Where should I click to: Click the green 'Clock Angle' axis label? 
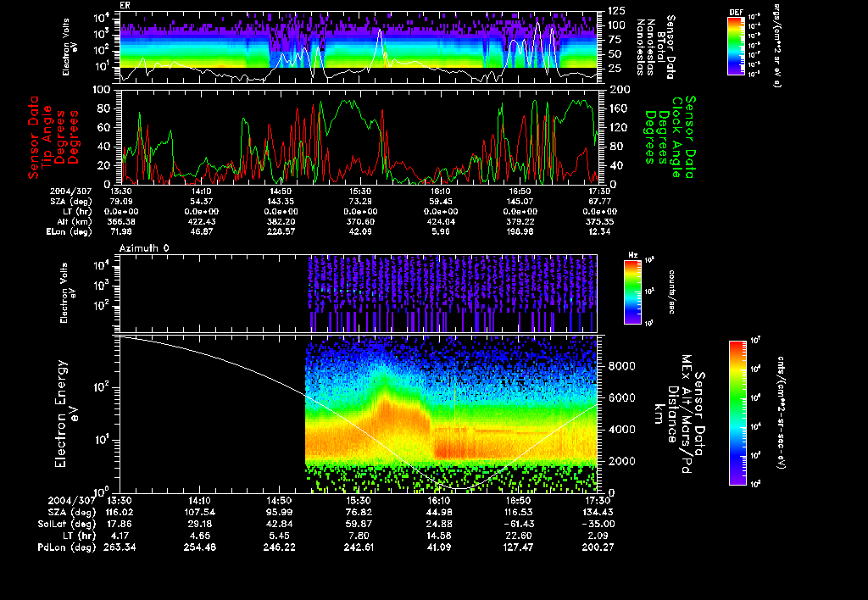[x=677, y=137]
